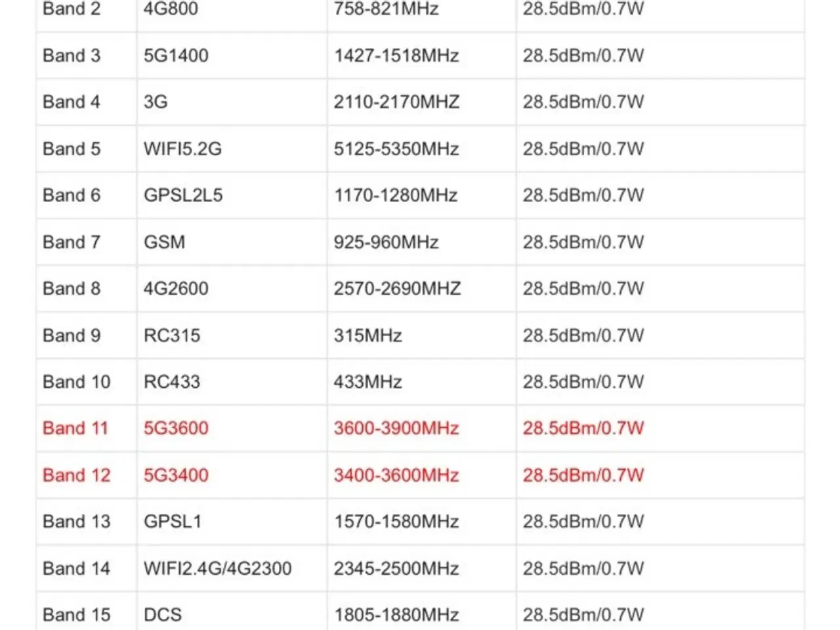Select the 4G2600 cell
The height and width of the screenshot is (630, 840).
coord(176,289)
